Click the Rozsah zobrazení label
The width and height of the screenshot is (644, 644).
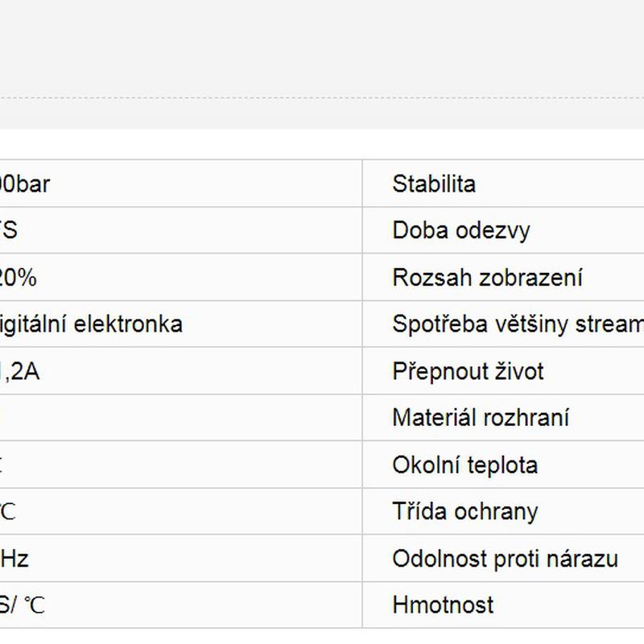(487, 278)
